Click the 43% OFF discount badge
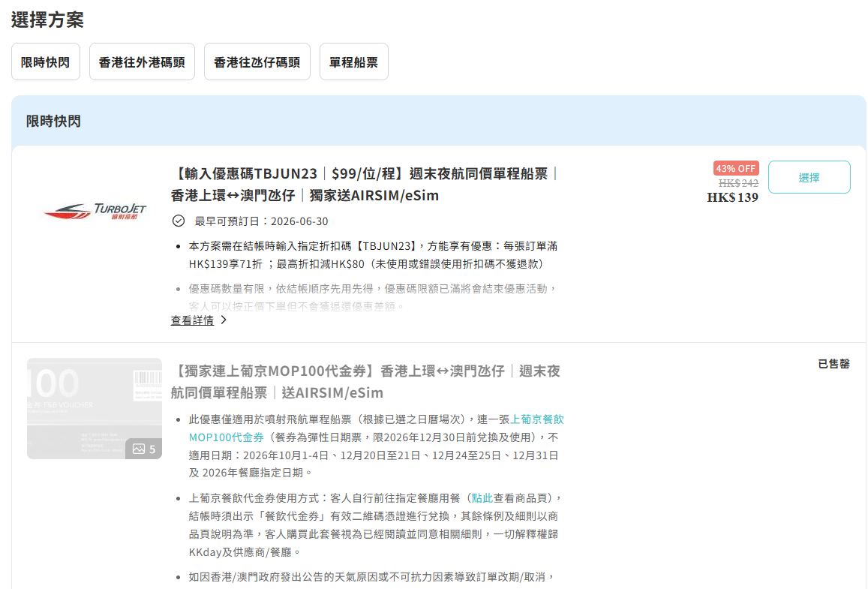Viewport: 868px width, 589px height. (x=736, y=168)
